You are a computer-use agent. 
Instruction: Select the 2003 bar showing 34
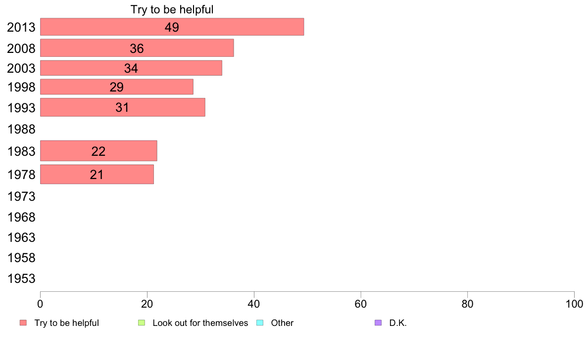tap(131, 68)
